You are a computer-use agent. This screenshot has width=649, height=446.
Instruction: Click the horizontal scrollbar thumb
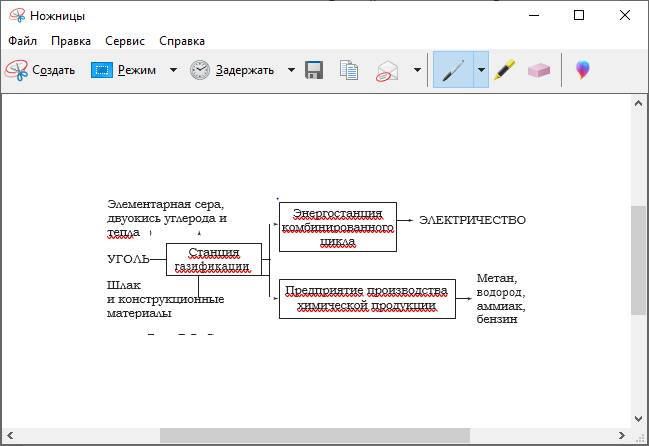(314, 435)
